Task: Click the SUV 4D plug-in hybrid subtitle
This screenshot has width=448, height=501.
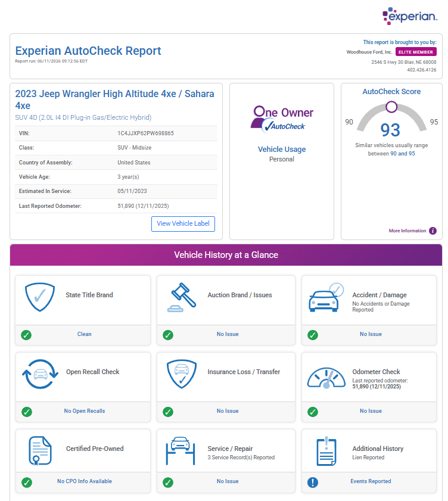Action: pos(83,117)
